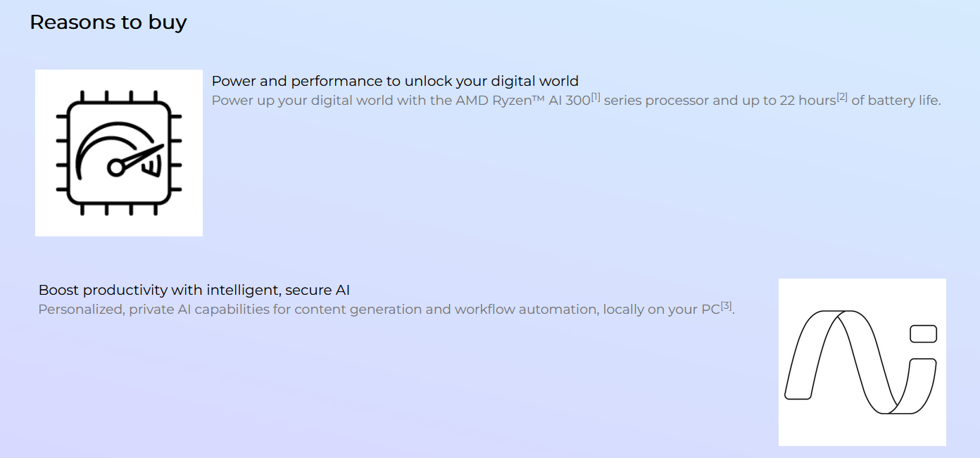Click the rounded dot of the AI logo's letter i
The height and width of the screenshot is (458, 980).
pyautogui.click(x=923, y=333)
